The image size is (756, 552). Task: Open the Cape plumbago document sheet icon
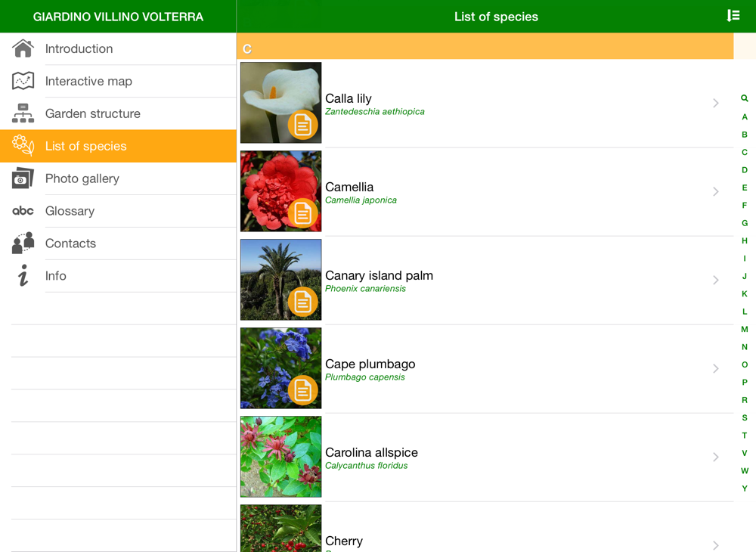303,390
